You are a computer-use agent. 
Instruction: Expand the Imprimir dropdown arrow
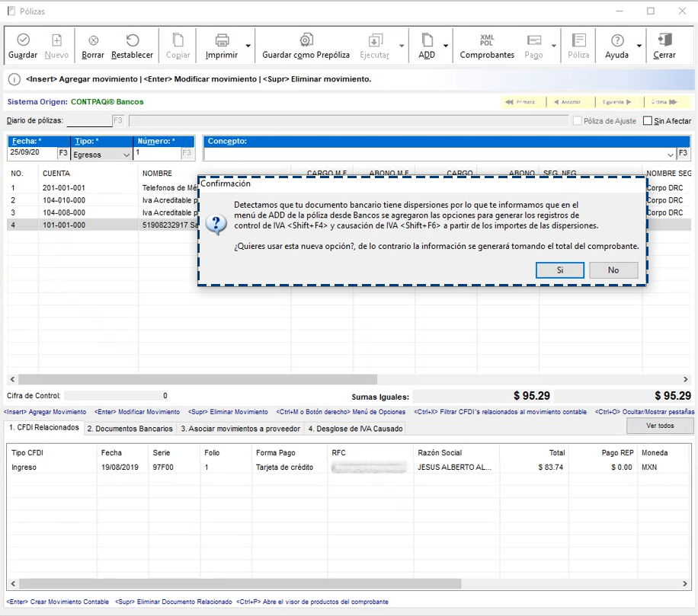click(x=248, y=46)
